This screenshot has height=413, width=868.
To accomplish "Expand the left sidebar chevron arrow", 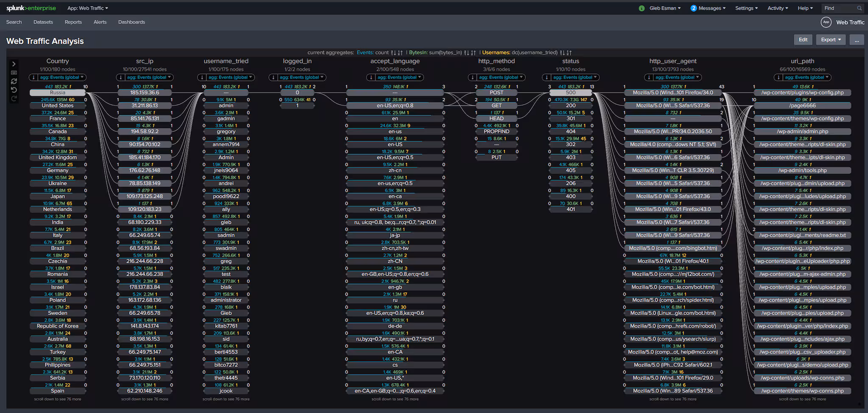I will click(x=14, y=64).
